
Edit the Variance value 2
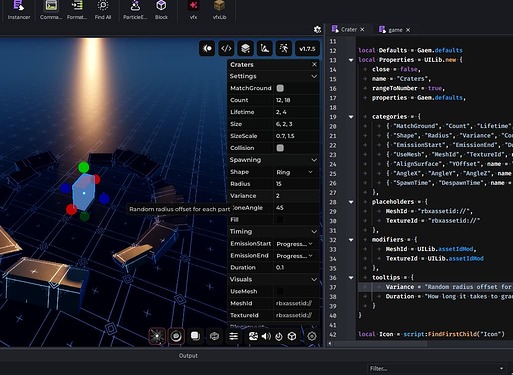[296, 196]
